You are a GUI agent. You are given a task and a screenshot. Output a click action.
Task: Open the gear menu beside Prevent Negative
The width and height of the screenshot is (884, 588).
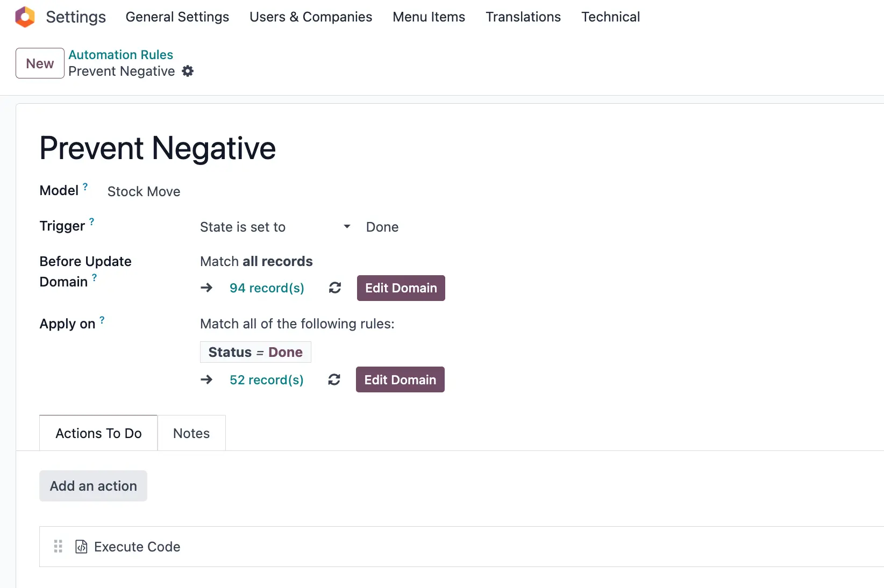[188, 71]
